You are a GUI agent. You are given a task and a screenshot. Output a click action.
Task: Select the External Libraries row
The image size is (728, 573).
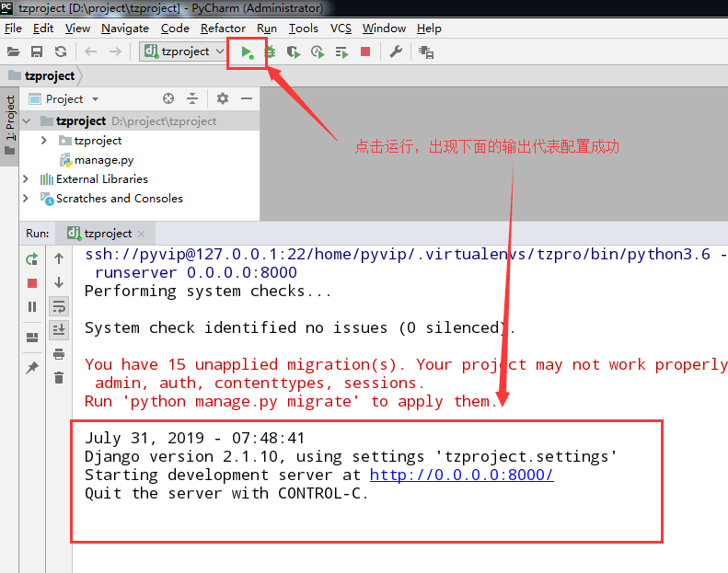[139, 178]
